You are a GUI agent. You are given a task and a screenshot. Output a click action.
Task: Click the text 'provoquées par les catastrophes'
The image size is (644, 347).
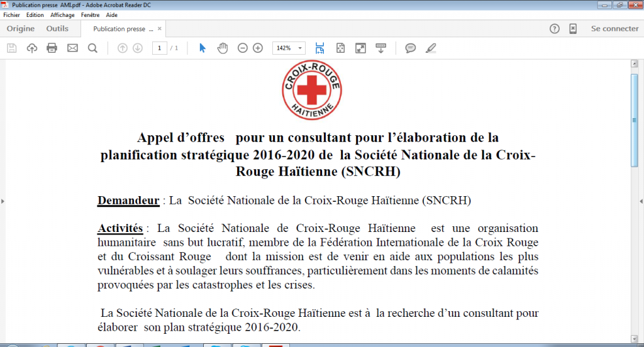click(176, 285)
